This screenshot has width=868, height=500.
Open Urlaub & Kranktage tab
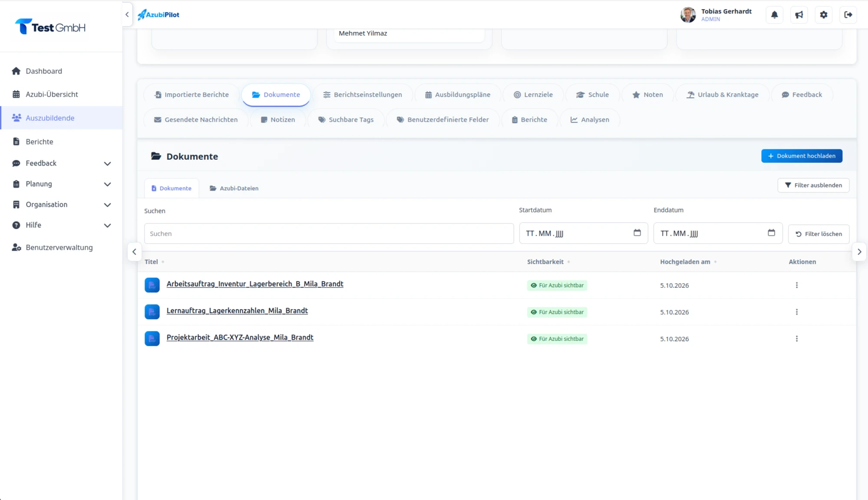coord(723,95)
